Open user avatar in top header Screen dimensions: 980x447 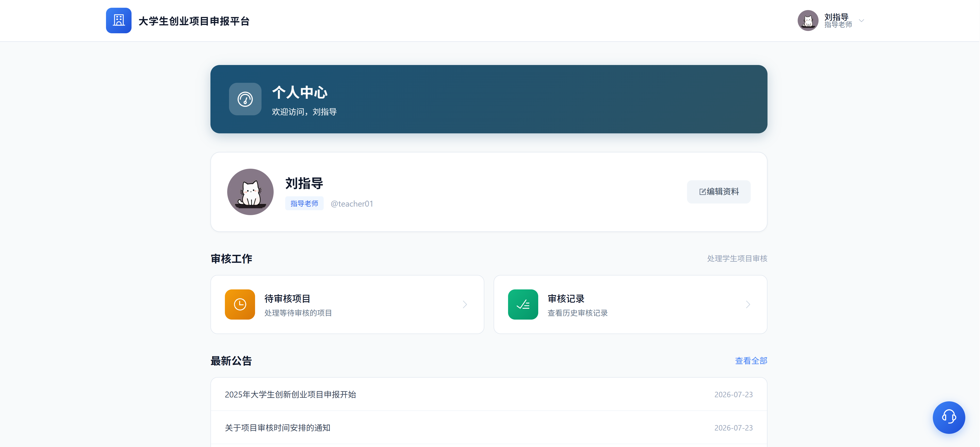coord(808,21)
